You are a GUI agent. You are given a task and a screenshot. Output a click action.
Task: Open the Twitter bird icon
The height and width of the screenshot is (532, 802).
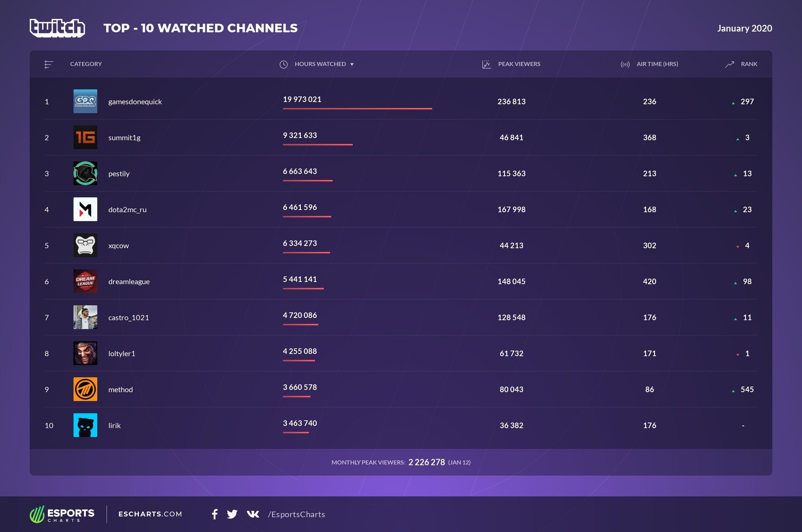232,514
